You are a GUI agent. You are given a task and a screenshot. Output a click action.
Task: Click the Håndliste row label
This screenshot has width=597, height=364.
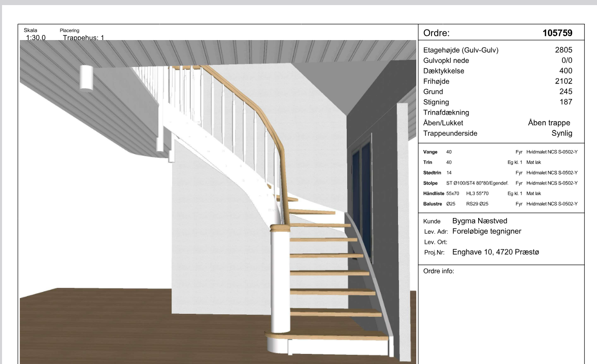pos(434,194)
